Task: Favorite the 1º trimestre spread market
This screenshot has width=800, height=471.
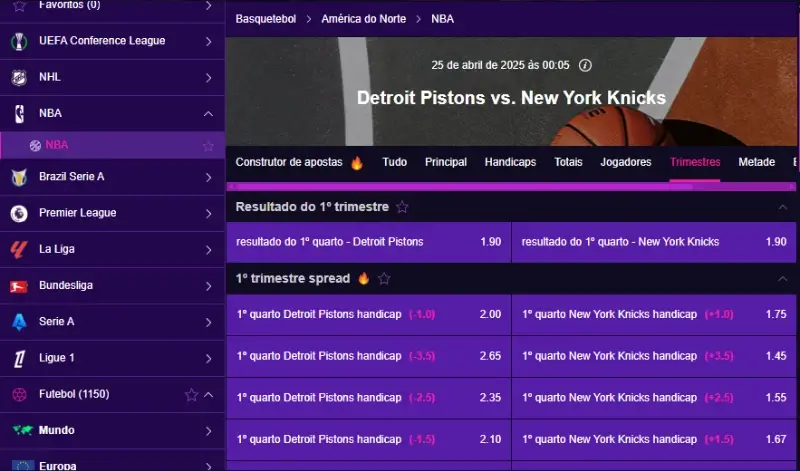Action: 384,279
